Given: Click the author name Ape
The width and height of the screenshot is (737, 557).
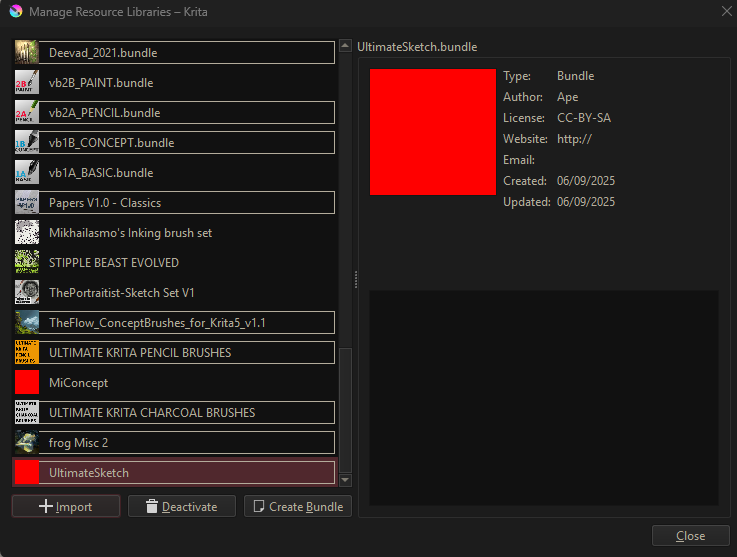Looking at the screenshot, I should [x=567, y=97].
